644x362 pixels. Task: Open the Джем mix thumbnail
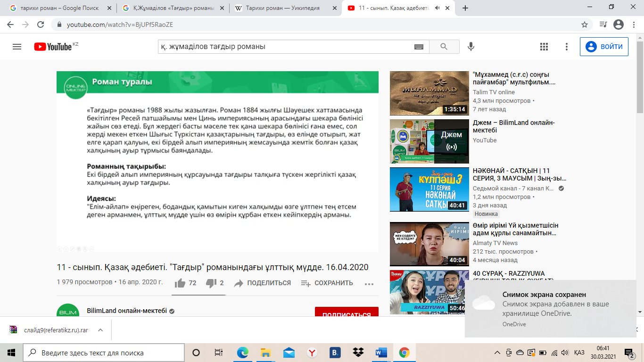tap(429, 141)
